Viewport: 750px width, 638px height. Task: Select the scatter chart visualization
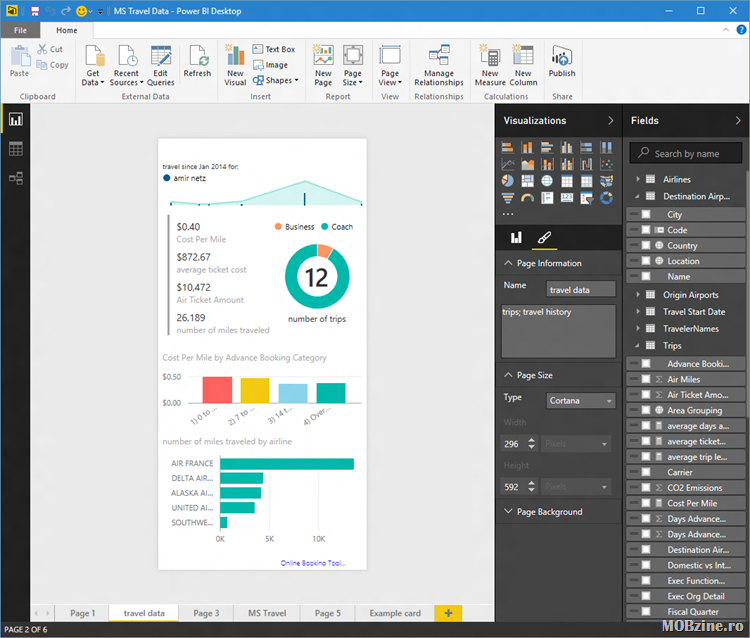(x=607, y=165)
